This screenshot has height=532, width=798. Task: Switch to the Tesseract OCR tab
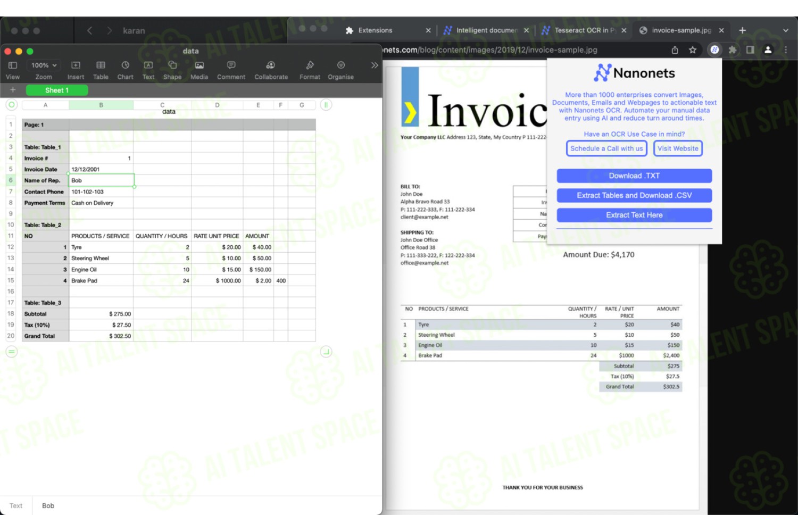(584, 30)
